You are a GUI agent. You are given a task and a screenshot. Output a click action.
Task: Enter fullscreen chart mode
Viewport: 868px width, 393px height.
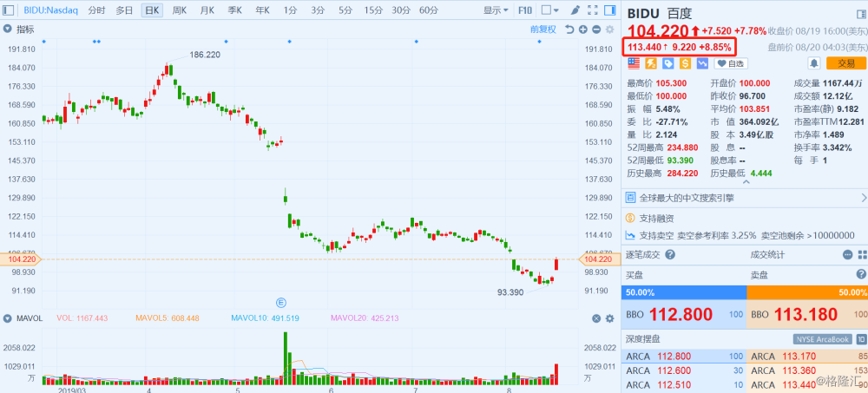pos(592,10)
